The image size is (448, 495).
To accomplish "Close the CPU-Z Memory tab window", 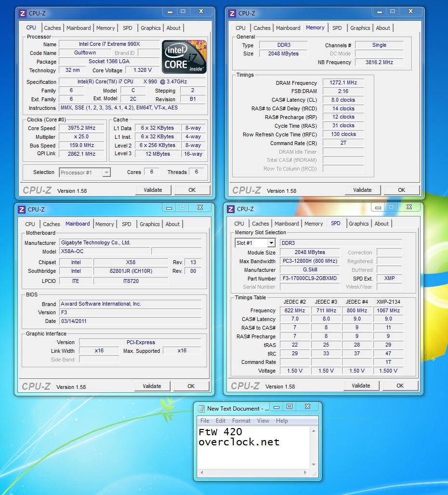I will 410,12.
